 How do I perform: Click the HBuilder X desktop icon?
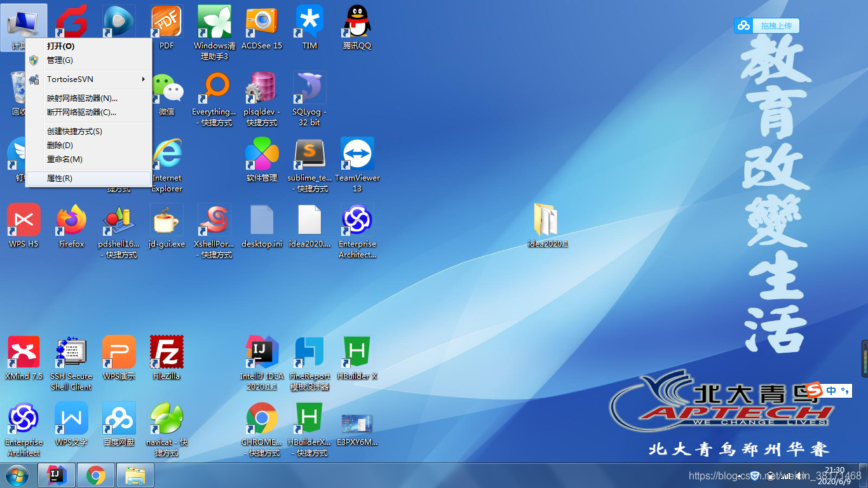pos(357,353)
